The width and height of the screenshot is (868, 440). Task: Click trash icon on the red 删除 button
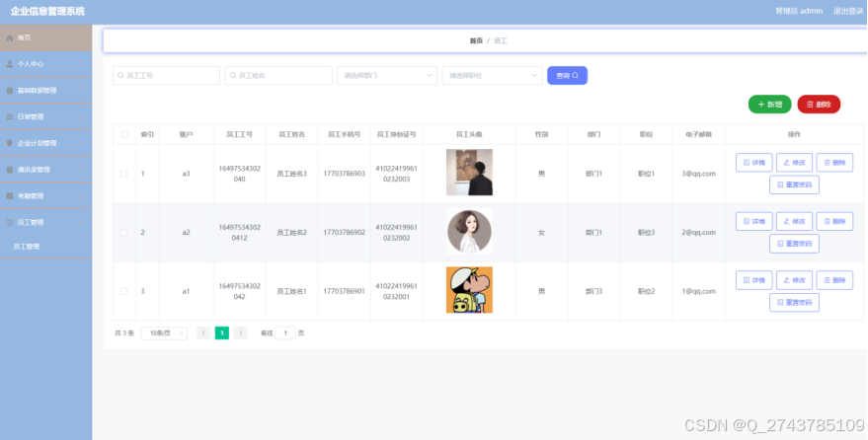[810, 105]
